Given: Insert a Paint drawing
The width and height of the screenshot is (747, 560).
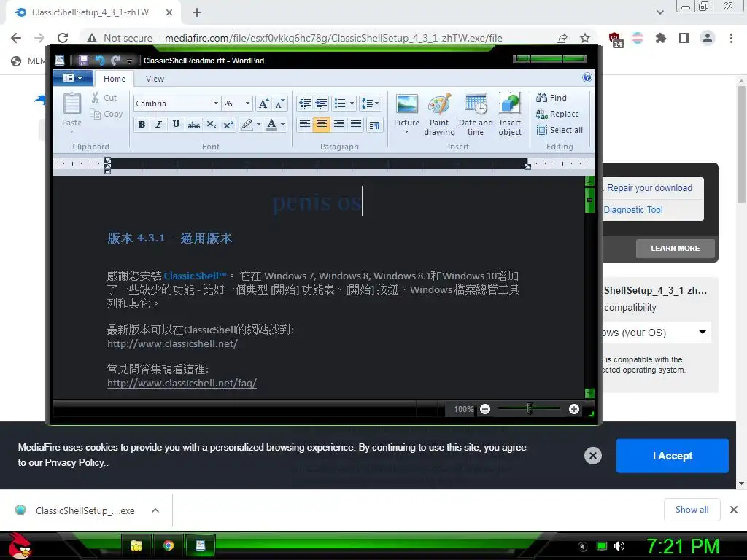Looking at the screenshot, I should 439,114.
